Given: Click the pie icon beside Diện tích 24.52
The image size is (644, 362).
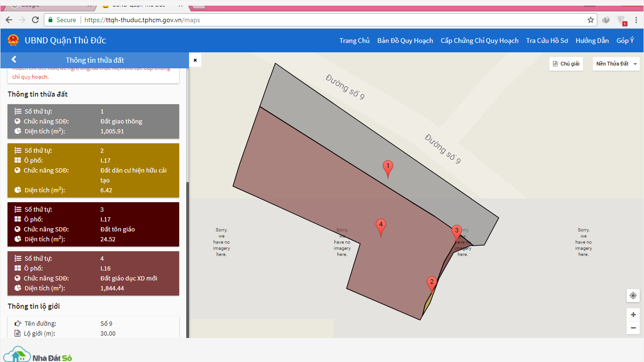Looking at the screenshot, I should point(18,239).
